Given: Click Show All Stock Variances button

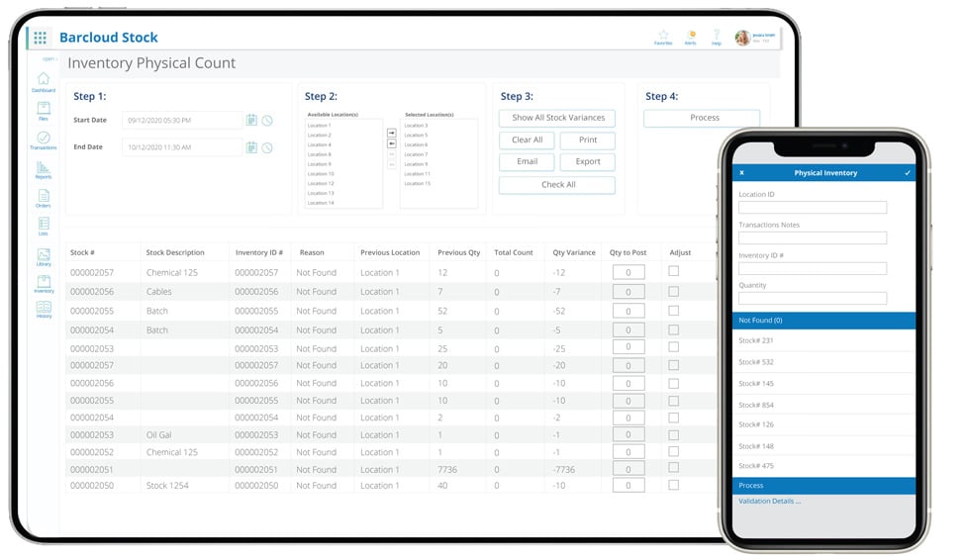Looking at the screenshot, I should (557, 118).
